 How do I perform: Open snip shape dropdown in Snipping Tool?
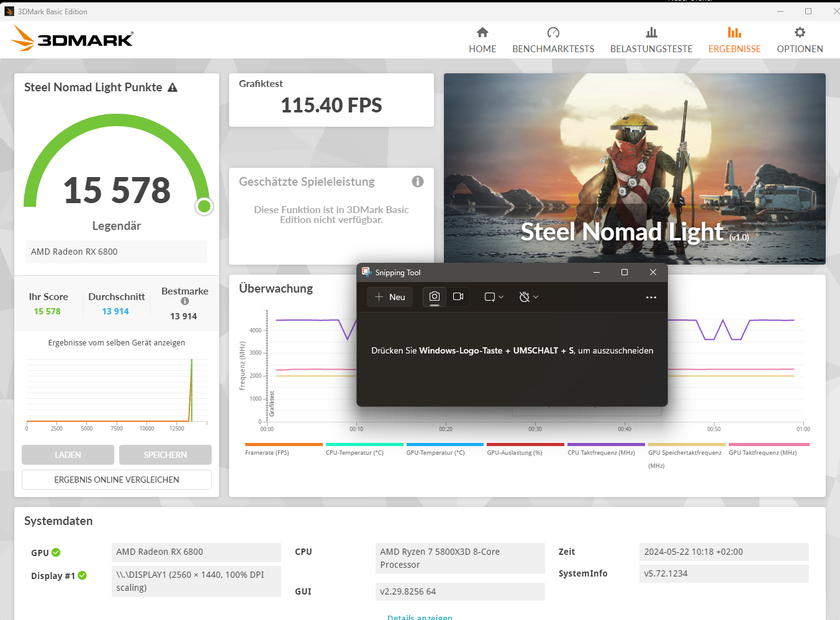[494, 297]
